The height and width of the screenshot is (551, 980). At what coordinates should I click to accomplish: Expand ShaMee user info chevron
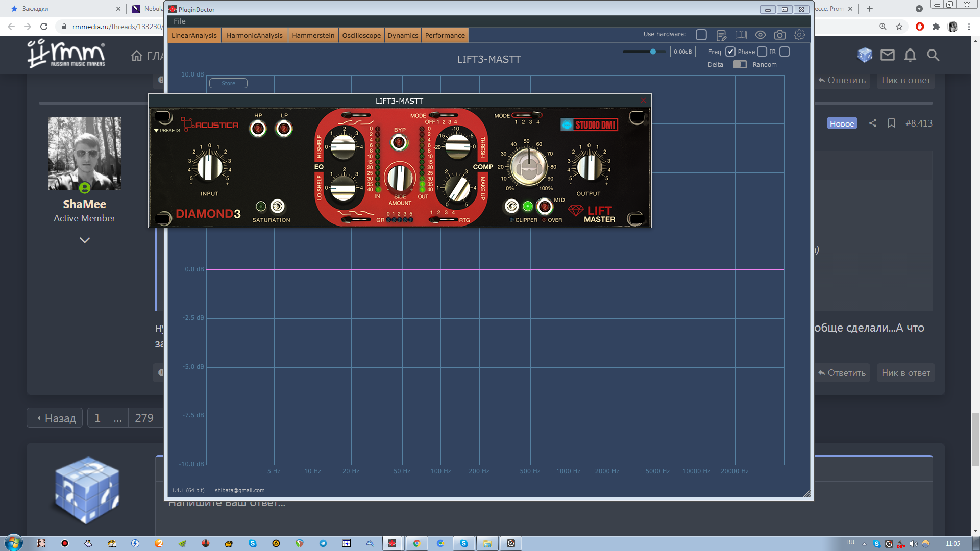click(85, 240)
